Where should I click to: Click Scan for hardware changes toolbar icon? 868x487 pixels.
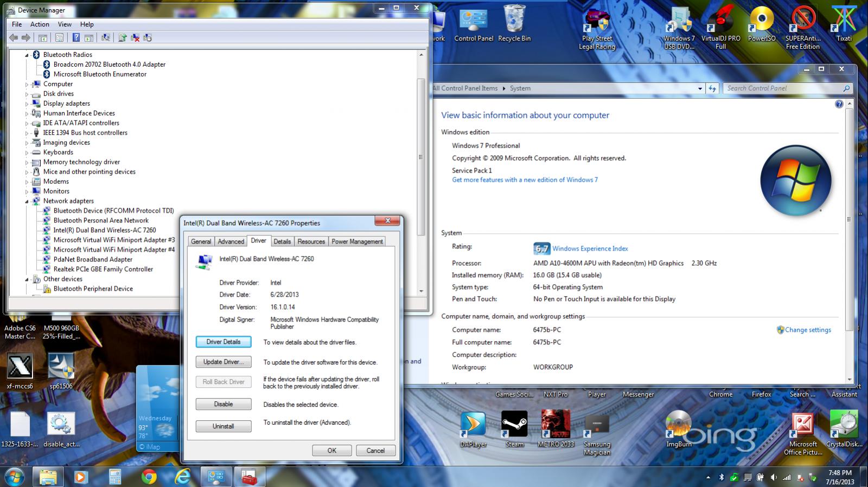[x=106, y=37]
